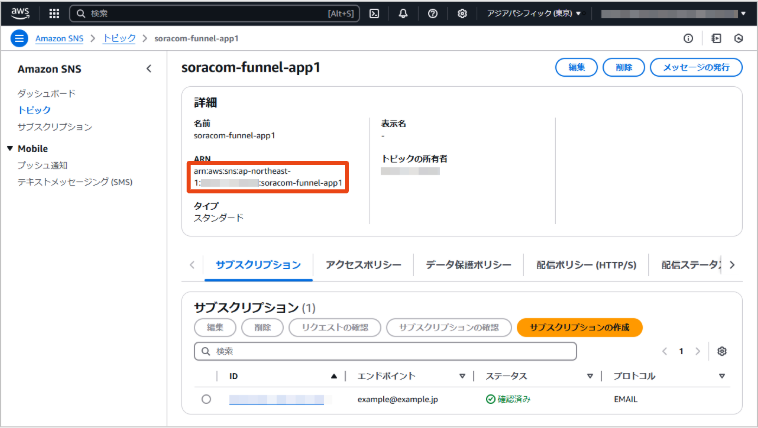Open the settings gear in top bar
The height and width of the screenshot is (428, 758).
tap(462, 14)
